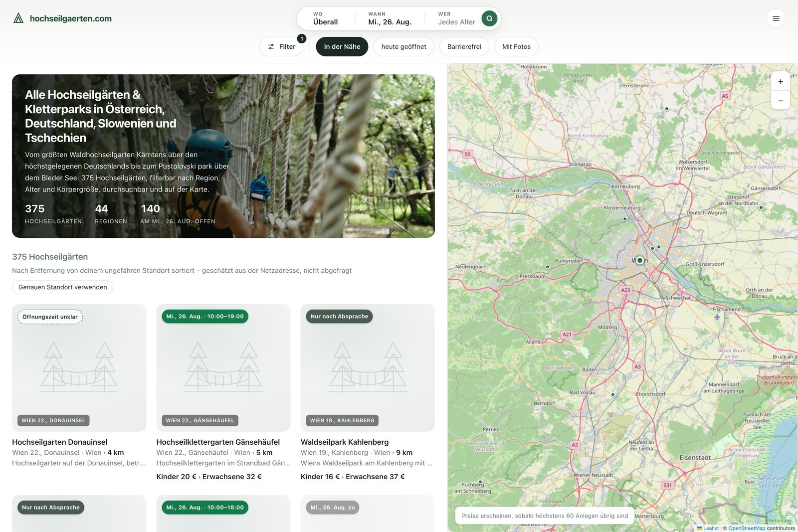Viewport: 798px width, 532px height.
Task: Select the map marker southeast of Ernstbrunn
Action: pyautogui.click(x=667, y=109)
